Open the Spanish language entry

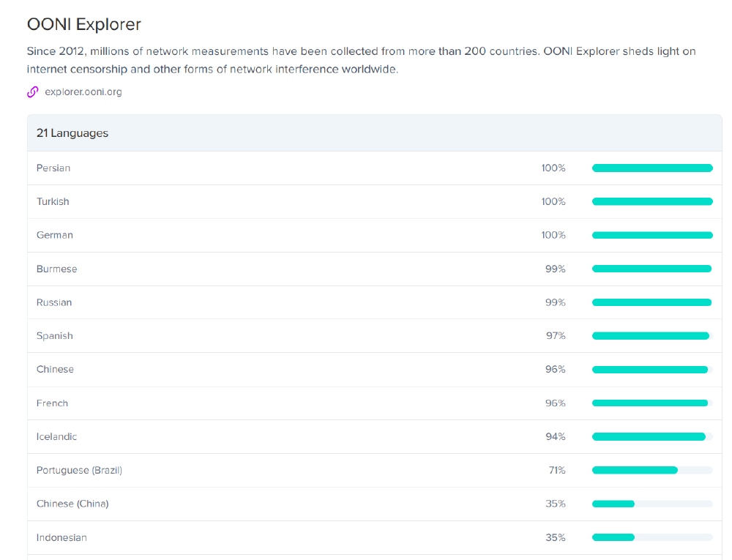(55, 336)
